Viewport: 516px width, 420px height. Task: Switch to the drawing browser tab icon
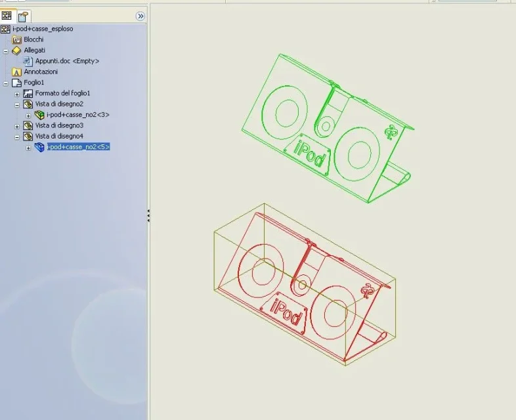pos(7,16)
